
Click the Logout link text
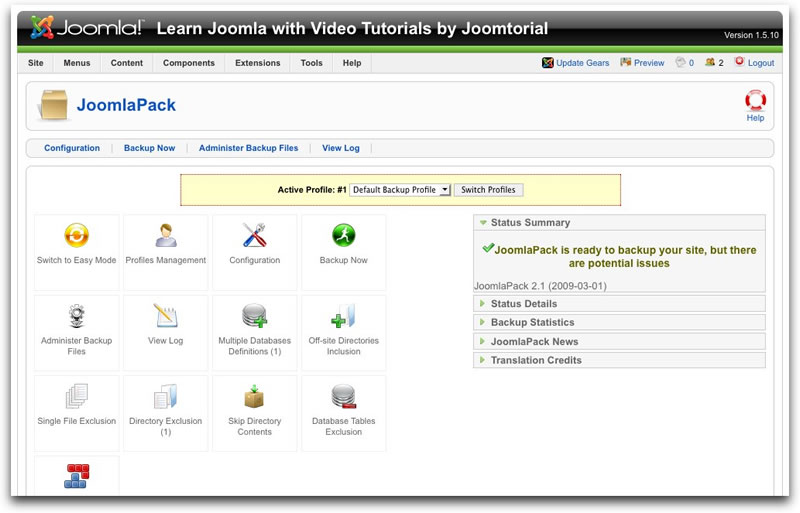pyautogui.click(x=761, y=63)
